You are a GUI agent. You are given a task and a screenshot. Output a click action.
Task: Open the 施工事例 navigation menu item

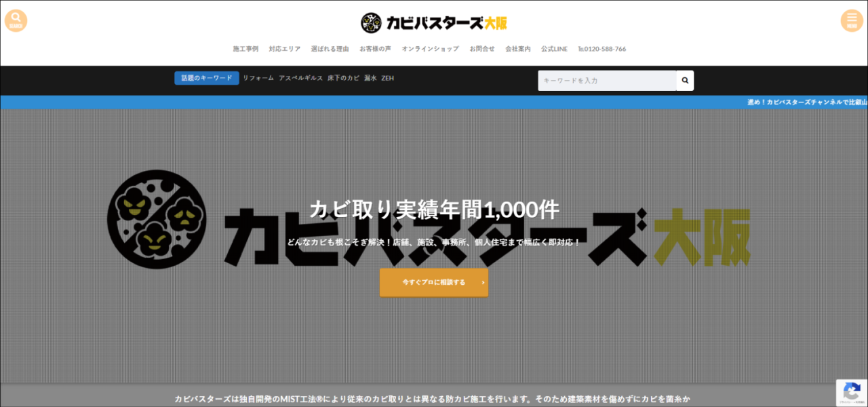245,48
